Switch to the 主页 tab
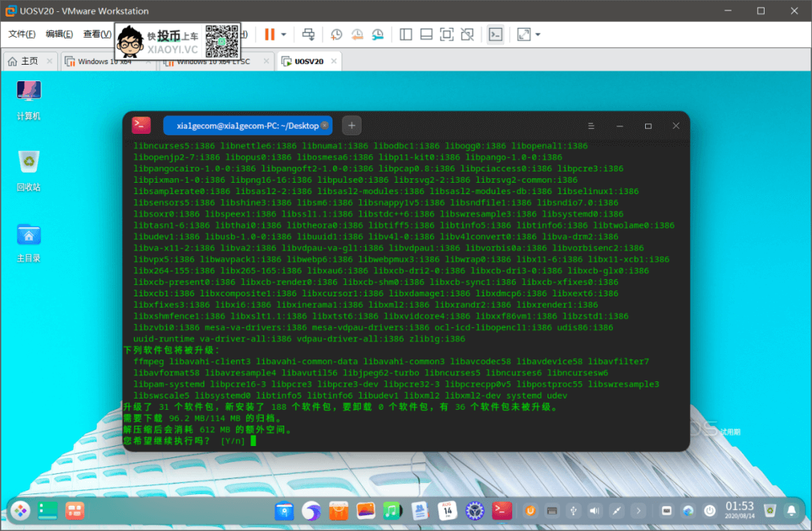The width and height of the screenshot is (812, 531). [24, 61]
